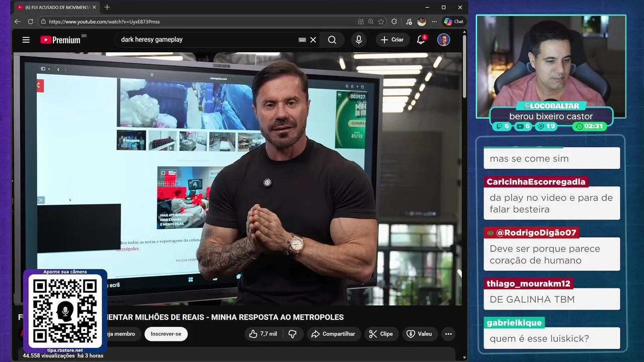The height and width of the screenshot is (362, 644).
Task: Close the YouTube browser tab
Action: click(x=95, y=8)
